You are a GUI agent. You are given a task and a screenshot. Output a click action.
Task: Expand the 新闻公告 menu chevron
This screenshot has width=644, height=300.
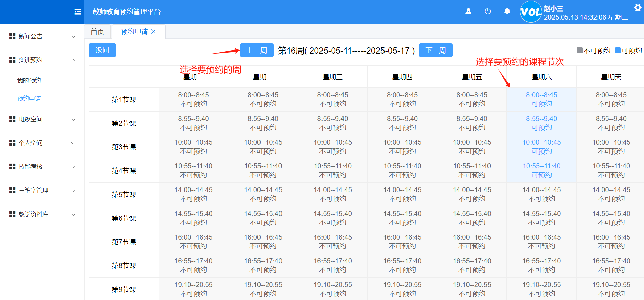click(73, 36)
